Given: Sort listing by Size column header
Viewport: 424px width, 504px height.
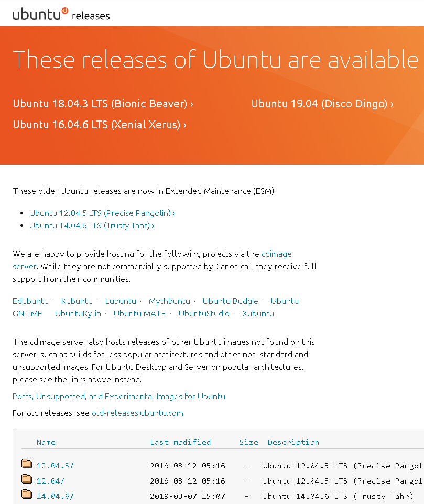Looking at the screenshot, I should pyautogui.click(x=249, y=442).
